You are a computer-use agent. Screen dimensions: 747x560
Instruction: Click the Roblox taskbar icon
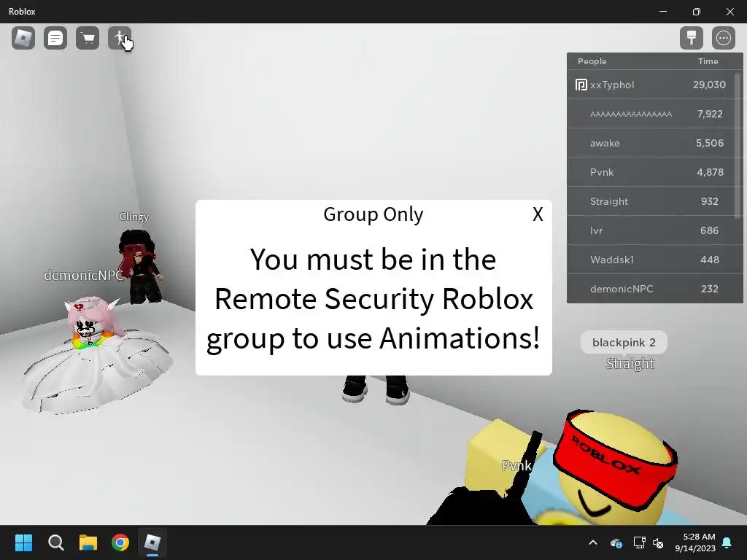click(x=152, y=542)
